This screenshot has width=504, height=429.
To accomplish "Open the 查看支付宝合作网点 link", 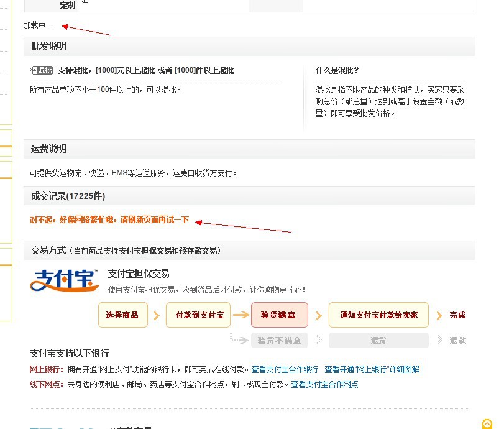I will [x=324, y=384].
